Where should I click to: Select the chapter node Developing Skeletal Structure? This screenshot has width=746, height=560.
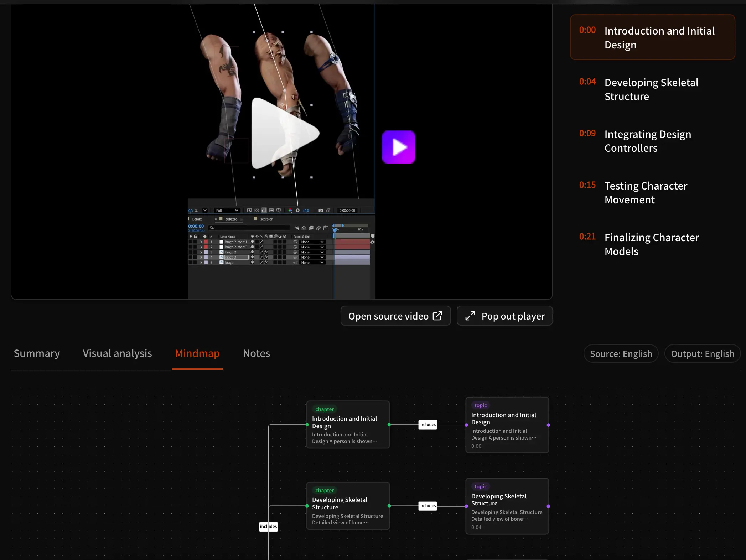click(348, 506)
